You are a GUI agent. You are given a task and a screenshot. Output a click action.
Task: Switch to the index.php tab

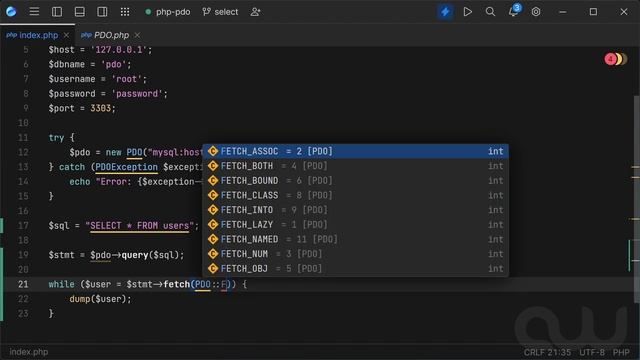38,36
